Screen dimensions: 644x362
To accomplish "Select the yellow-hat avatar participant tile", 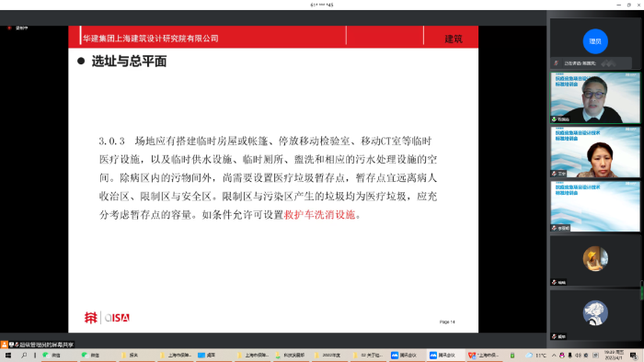I will [x=595, y=260].
